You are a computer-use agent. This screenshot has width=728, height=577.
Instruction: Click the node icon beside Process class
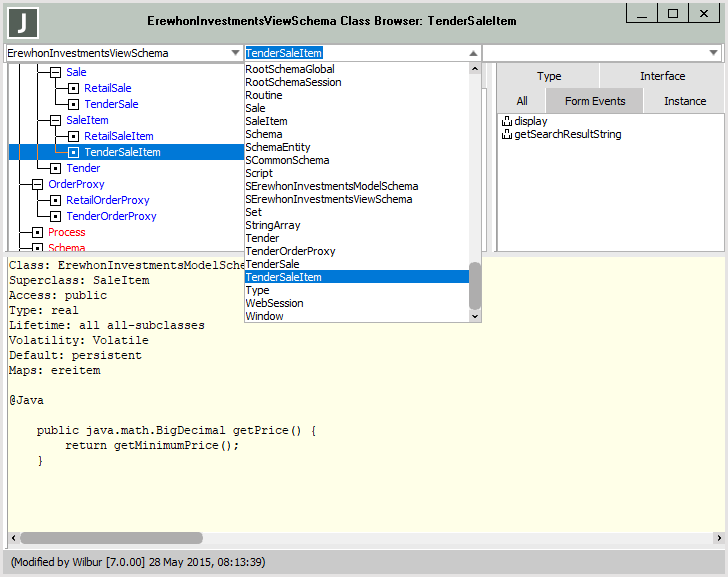[38, 232]
